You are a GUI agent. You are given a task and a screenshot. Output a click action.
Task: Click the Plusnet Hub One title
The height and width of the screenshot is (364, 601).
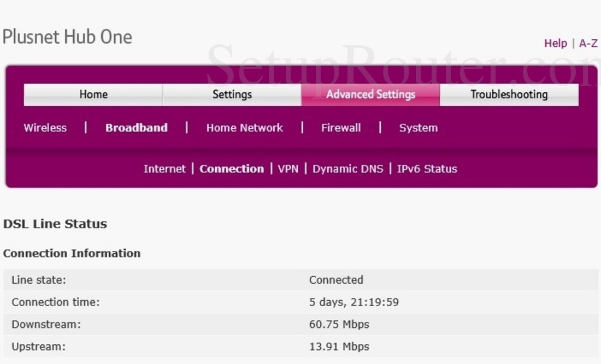67,37
